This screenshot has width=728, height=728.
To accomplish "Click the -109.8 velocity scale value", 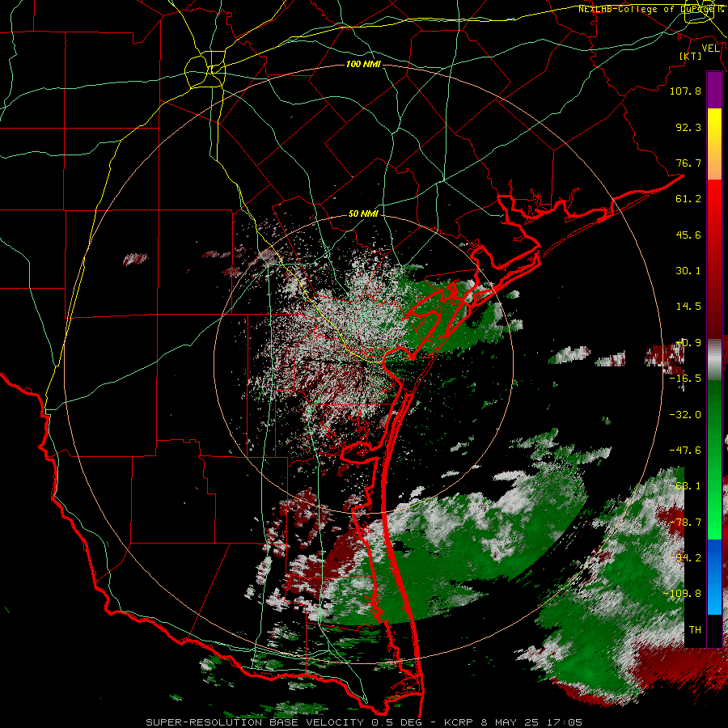I will coord(682,594).
